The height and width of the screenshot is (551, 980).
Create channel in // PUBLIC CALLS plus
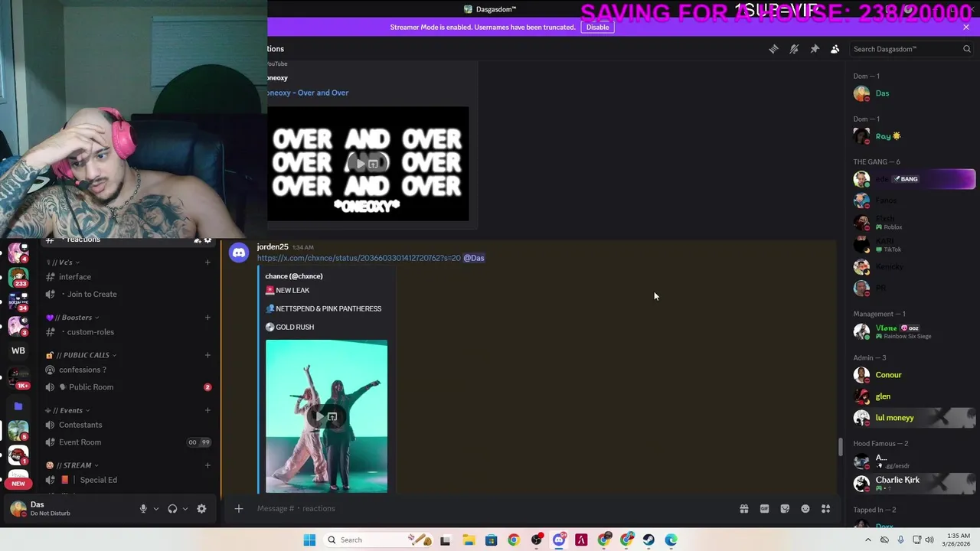click(x=207, y=355)
